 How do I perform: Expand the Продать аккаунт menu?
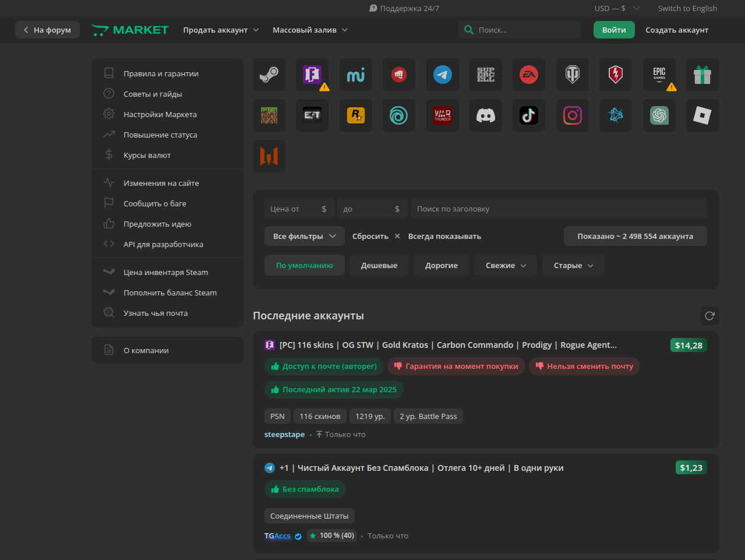(221, 30)
